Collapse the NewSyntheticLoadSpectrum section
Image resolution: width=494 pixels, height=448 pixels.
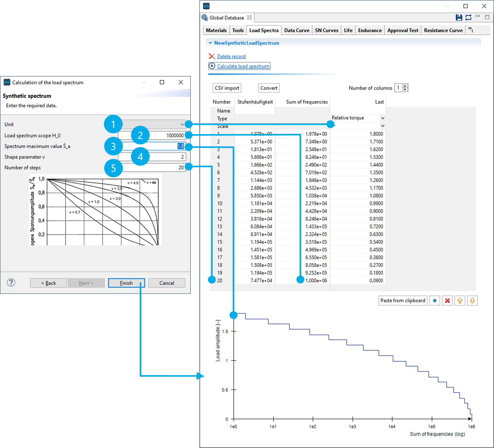(x=210, y=43)
